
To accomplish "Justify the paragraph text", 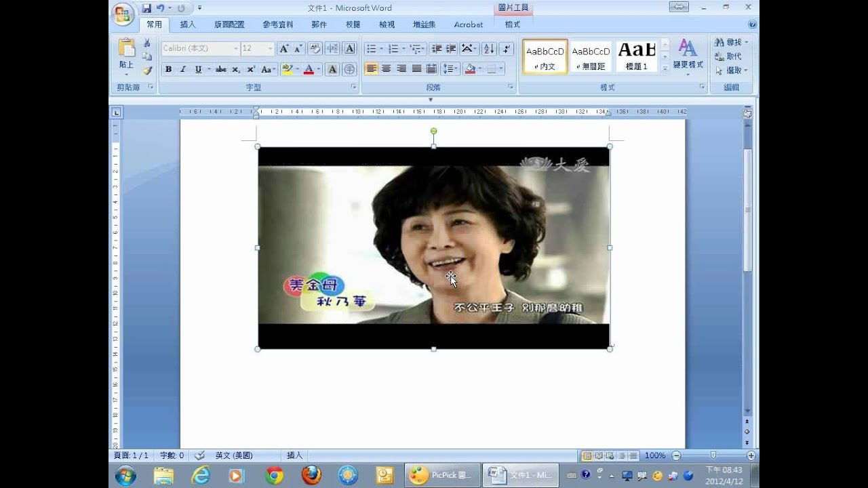I will pyautogui.click(x=416, y=69).
